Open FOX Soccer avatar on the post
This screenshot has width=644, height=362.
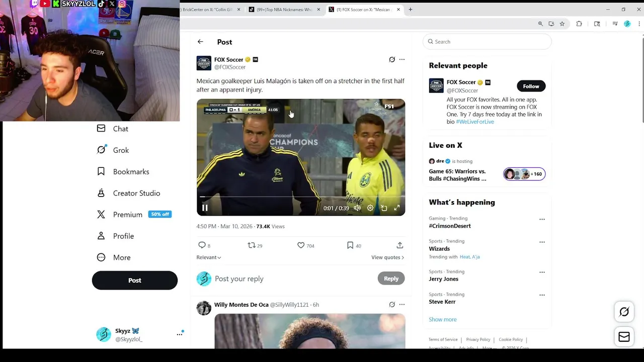click(204, 63)
